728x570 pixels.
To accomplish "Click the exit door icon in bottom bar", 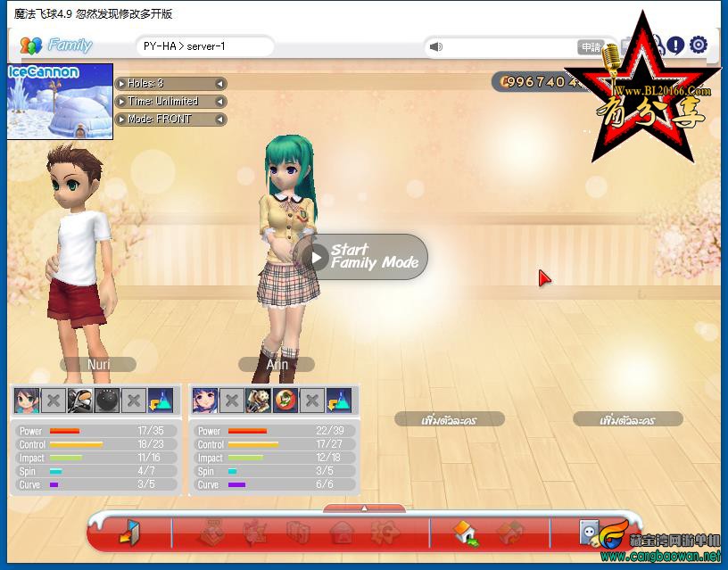I will pyautogui.click(x=130, y=533).
